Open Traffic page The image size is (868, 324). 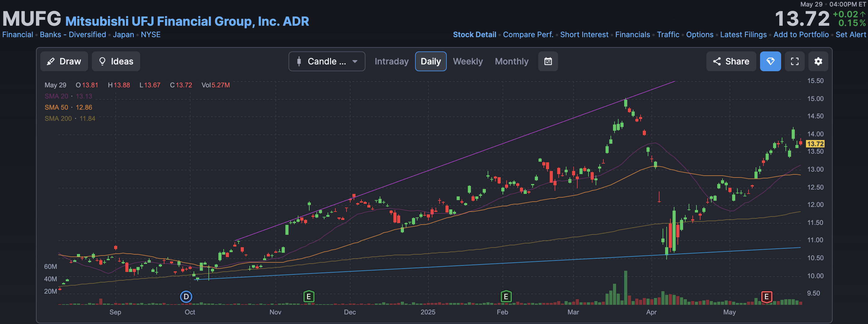pos(668,35)
